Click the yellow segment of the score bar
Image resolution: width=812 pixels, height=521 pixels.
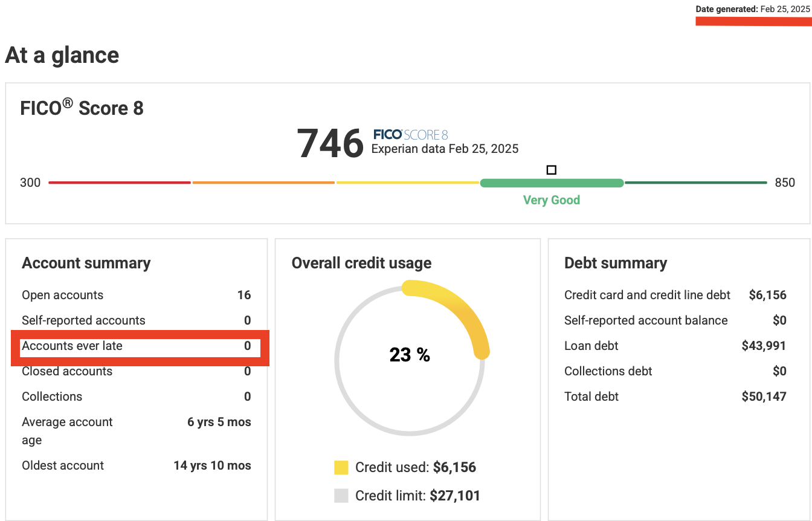(408, 183)
